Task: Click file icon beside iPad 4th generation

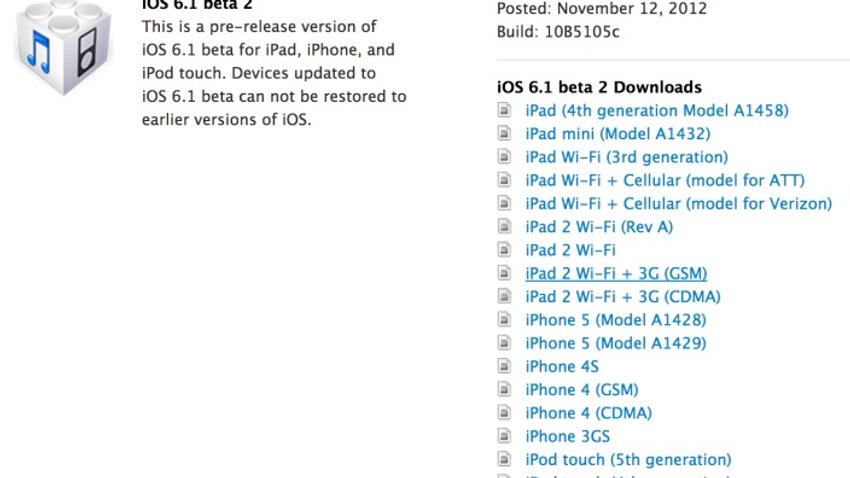Action: tap(504, 110)
